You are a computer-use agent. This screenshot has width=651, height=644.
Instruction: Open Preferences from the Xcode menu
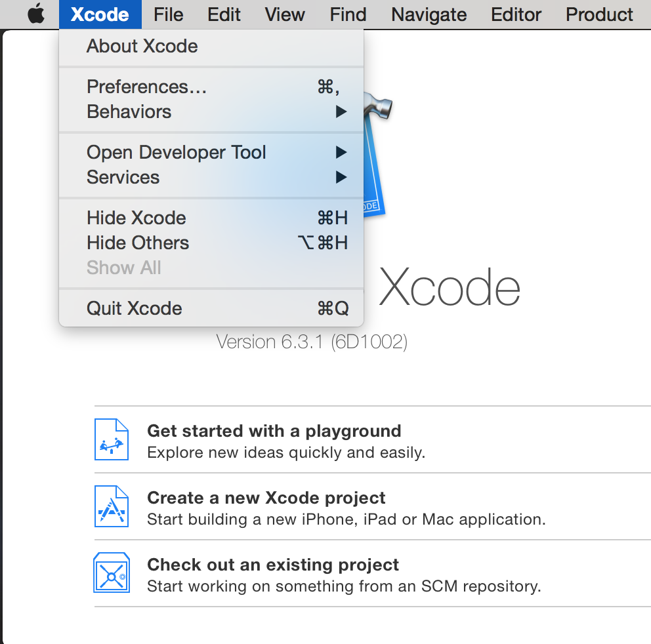point(146,87)
